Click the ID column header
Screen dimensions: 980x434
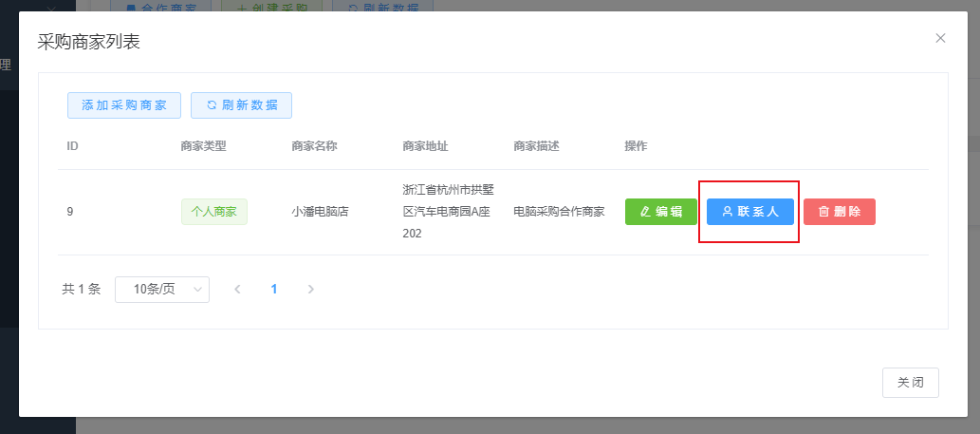[72, 146]
